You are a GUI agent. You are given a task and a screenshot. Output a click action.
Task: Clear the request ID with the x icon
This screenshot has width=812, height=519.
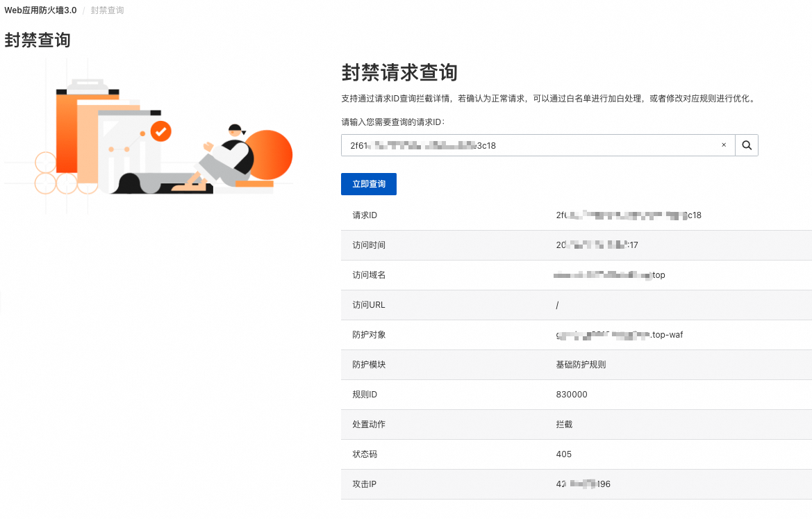tap(724, 145)
